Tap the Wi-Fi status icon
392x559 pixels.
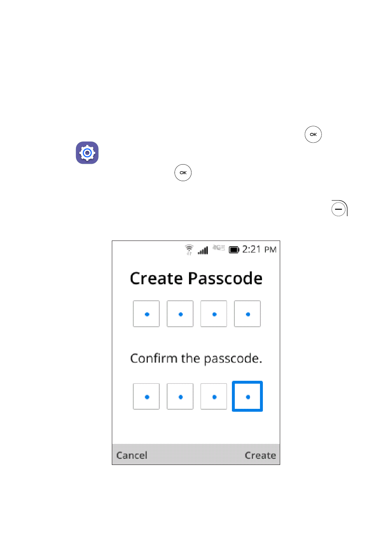point(189,250)
